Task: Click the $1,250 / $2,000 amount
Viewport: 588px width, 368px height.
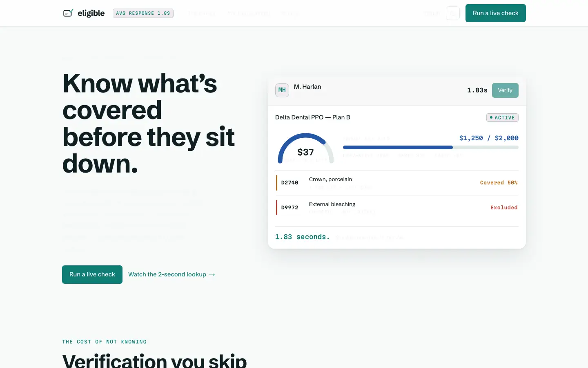Action: coord(489,138)
